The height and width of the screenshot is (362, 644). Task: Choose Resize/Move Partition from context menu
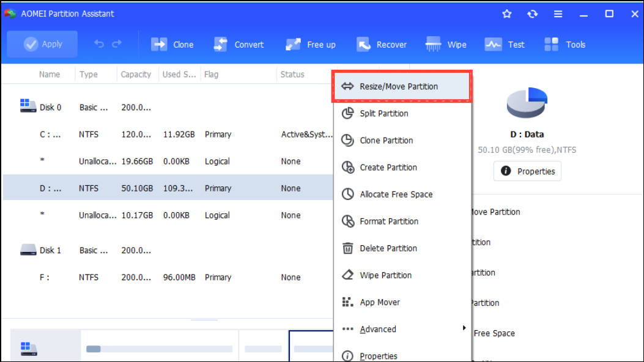[402, 86]
